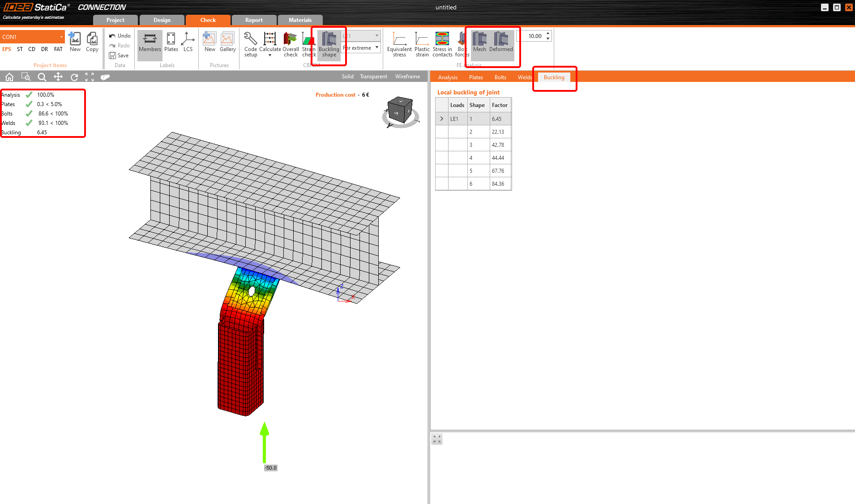Enable Transparent view mode

point(373,76)
